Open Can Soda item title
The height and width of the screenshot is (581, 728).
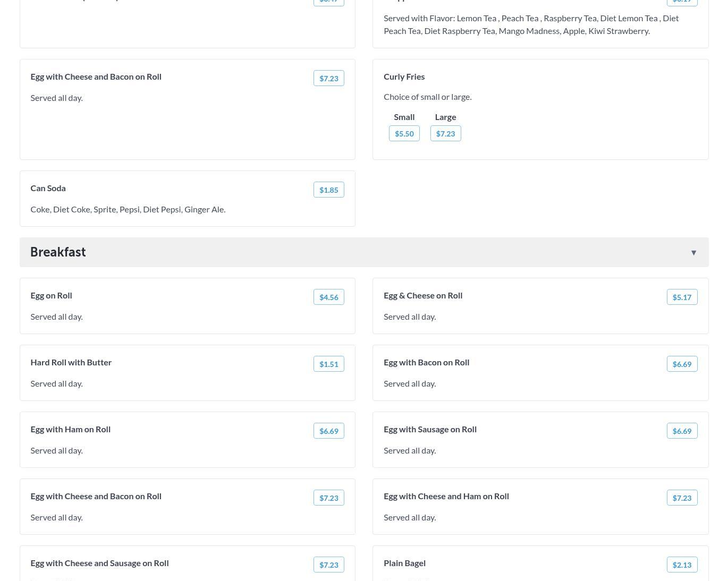(48, 188)
